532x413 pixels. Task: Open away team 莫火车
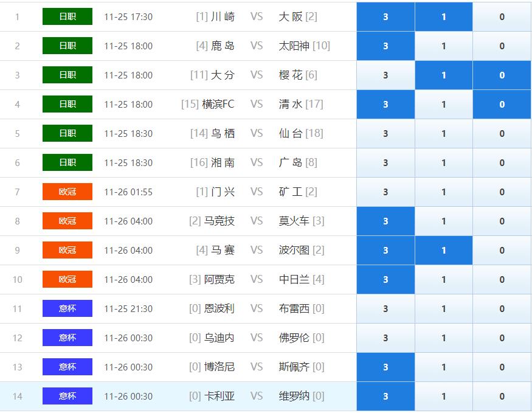click(x=294, y=221)
